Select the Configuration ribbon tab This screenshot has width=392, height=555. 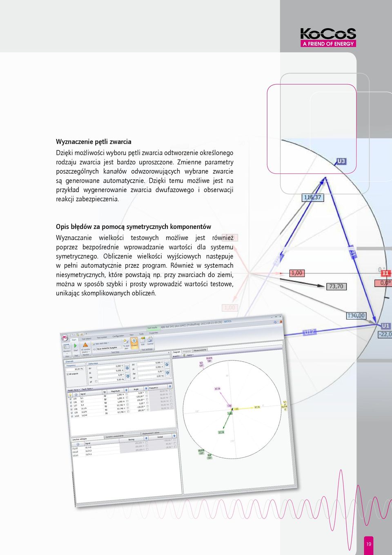coord(118,336)
